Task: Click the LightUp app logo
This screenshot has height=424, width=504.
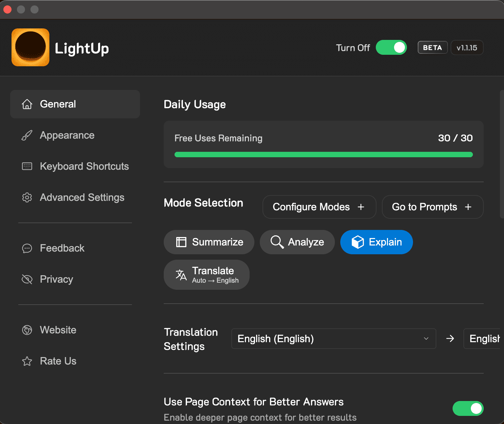Action: coord(30,47)
